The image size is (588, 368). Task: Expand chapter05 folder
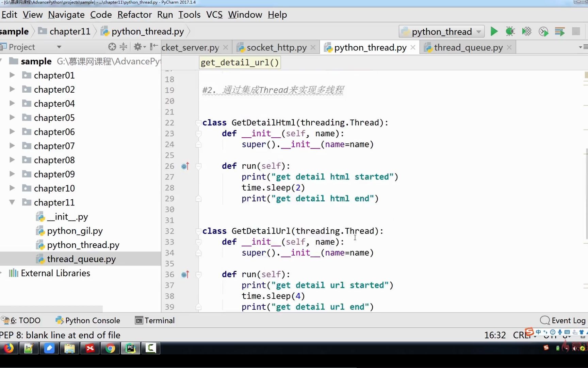(12, 118)
